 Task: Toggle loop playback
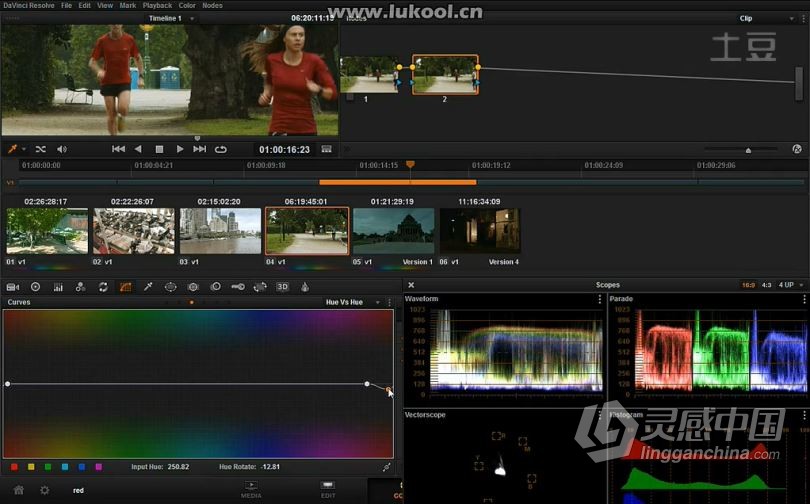(221, 149)
